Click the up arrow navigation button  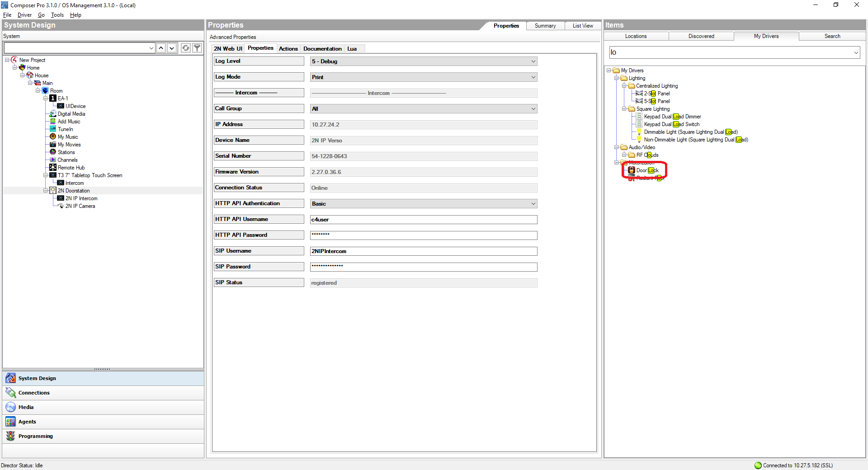coord(161,48)
